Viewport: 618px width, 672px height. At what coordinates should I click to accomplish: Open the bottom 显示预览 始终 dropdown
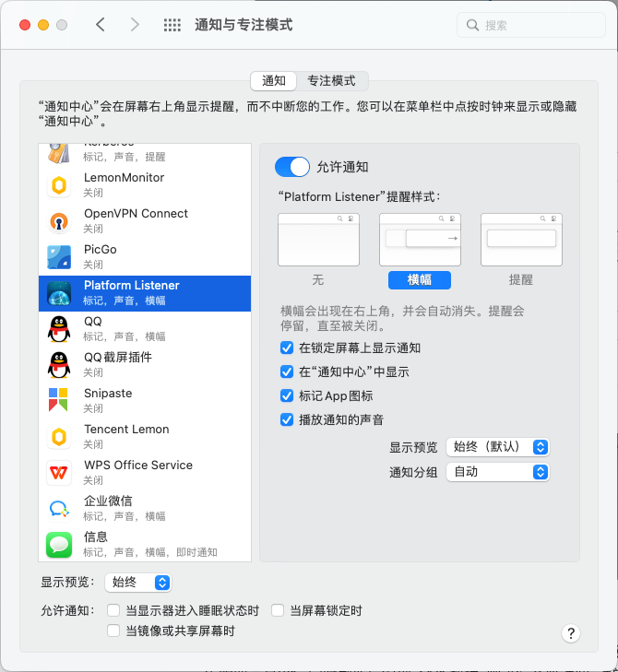coord(138,583)
